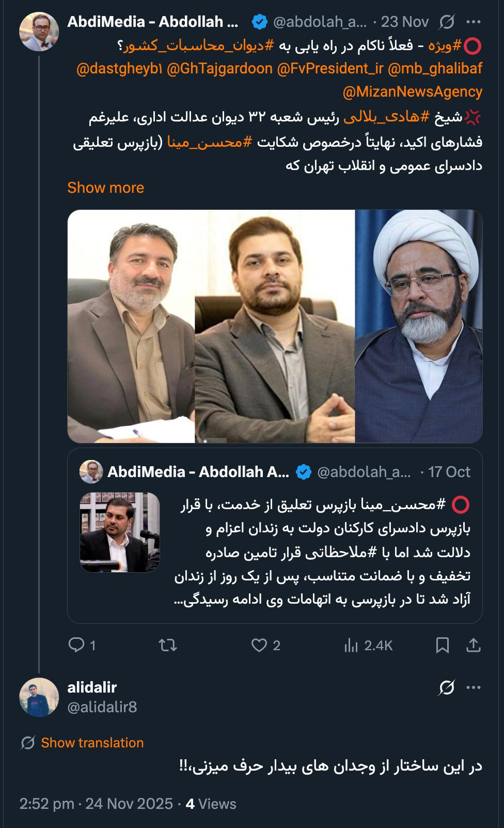Open the three-men photo collage

tap(275, 326)
